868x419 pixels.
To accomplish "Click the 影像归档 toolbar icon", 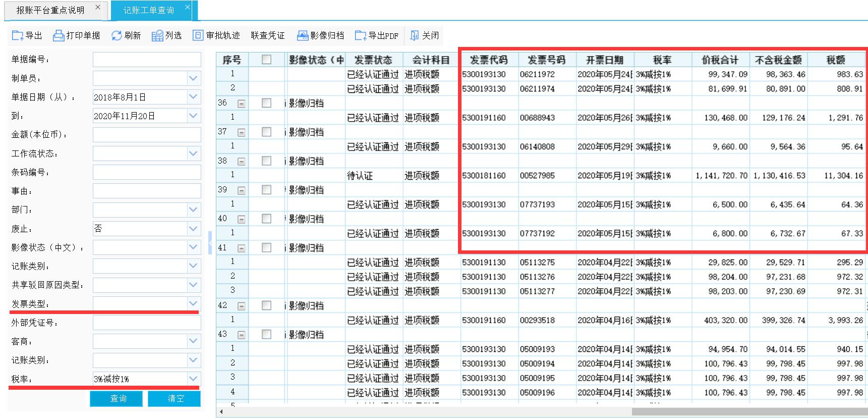I will coord(303,35).
